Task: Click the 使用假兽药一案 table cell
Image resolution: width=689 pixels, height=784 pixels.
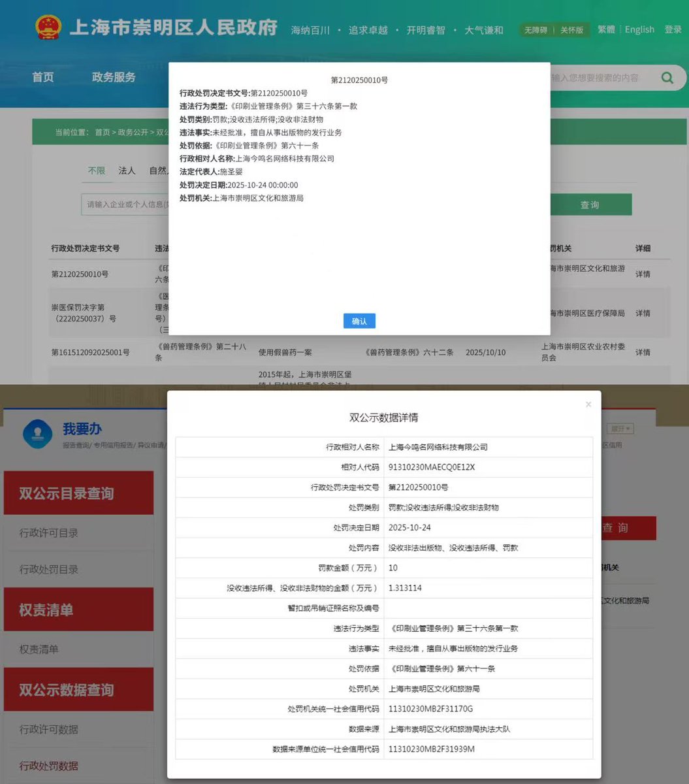Action: point(285,352)
